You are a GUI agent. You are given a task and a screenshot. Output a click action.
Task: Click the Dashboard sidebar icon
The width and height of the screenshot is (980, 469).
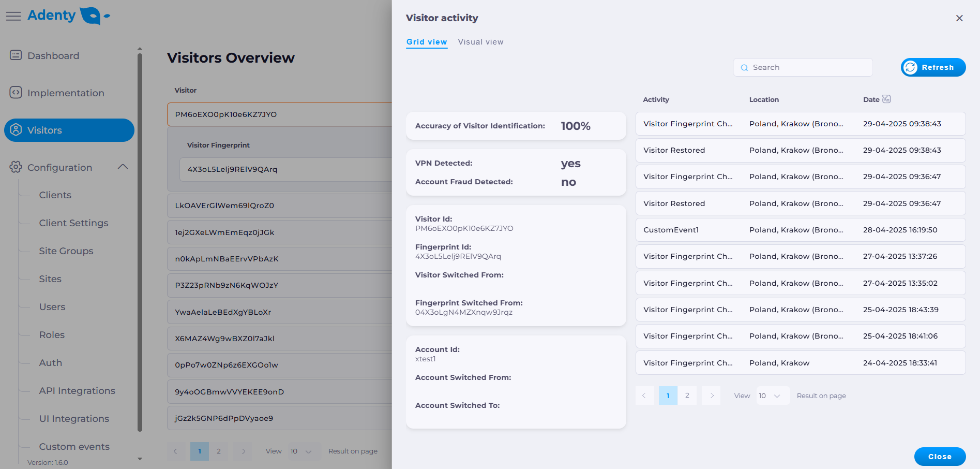[x=16, y=55]
